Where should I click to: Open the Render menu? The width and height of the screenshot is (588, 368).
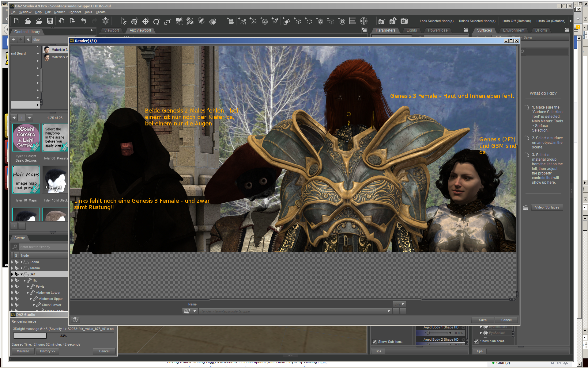59,12
